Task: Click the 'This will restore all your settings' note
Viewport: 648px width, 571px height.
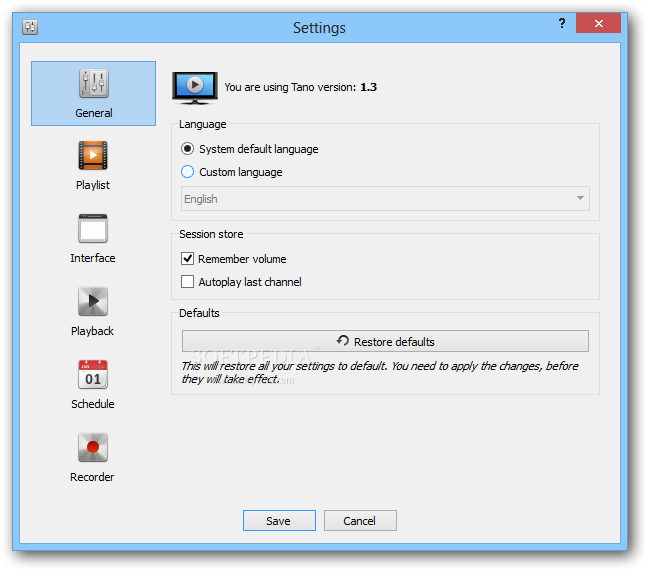Action: point(379,372)
